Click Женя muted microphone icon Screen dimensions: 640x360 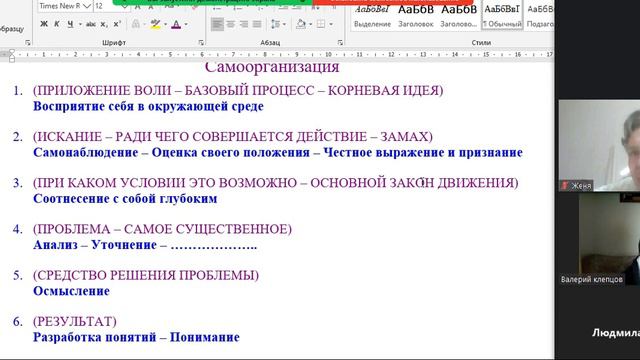pyautogui.click(x=565, y=186)
